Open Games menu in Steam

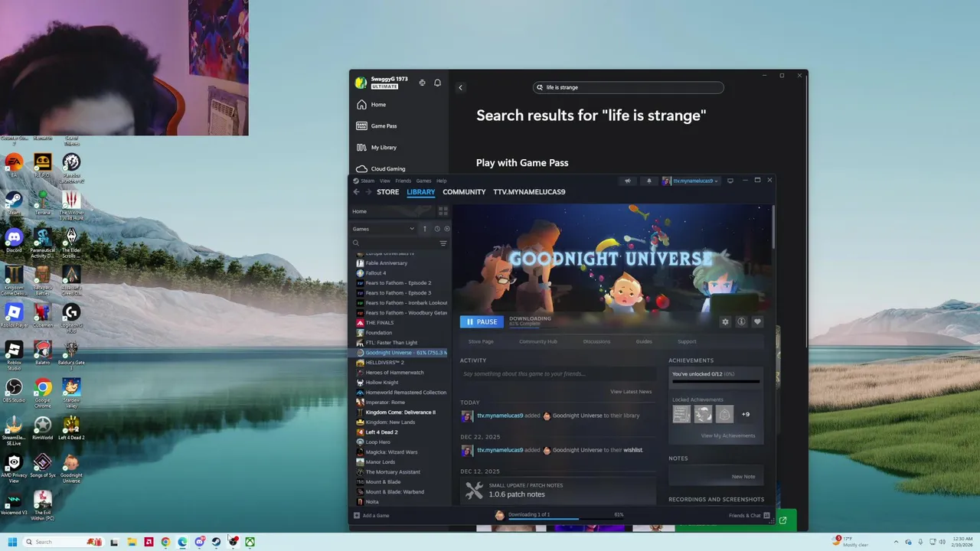pyautogui.click(x=423, y=181)
